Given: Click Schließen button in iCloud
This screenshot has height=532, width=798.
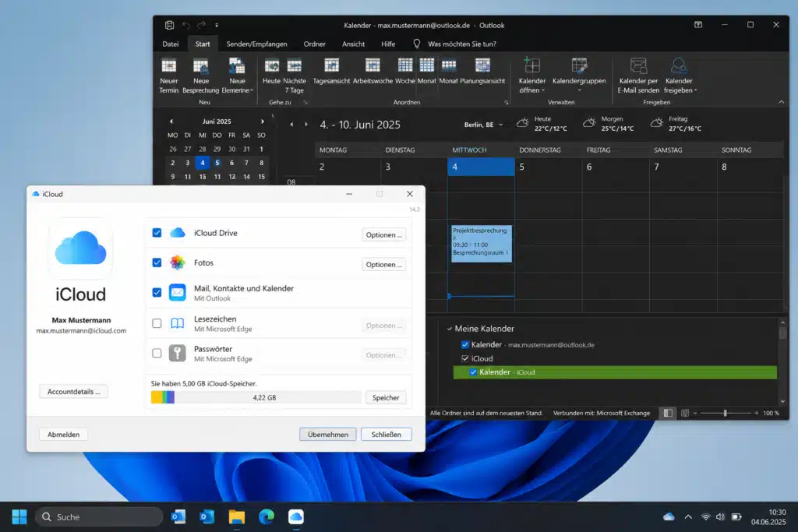Looking at the screenshot, I should 387,435.
